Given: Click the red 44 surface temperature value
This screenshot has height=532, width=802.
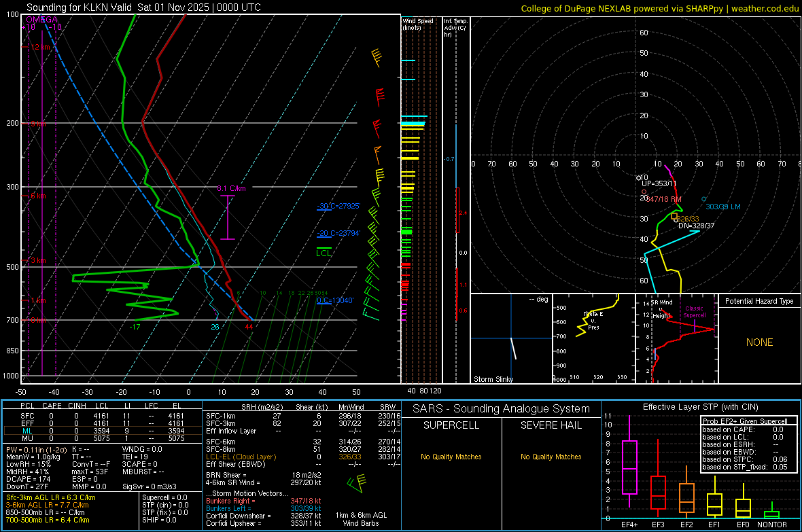Looking at the screenshot, I should pos(249,327).
